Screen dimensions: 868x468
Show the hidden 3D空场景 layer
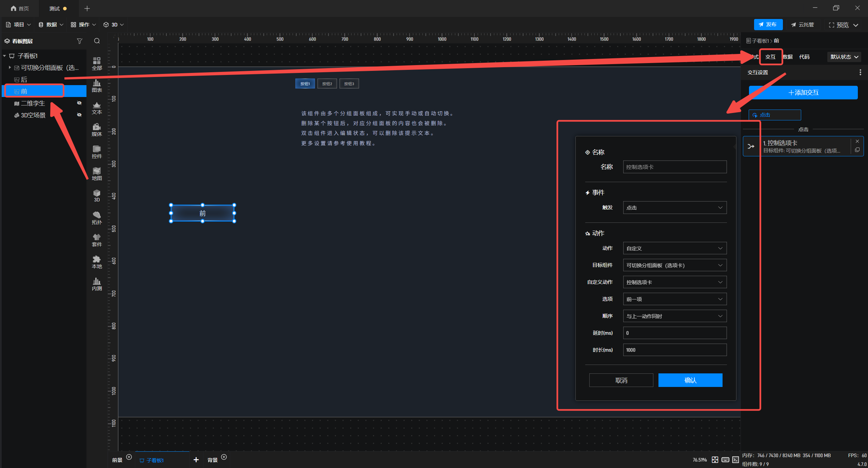point(79,115)
